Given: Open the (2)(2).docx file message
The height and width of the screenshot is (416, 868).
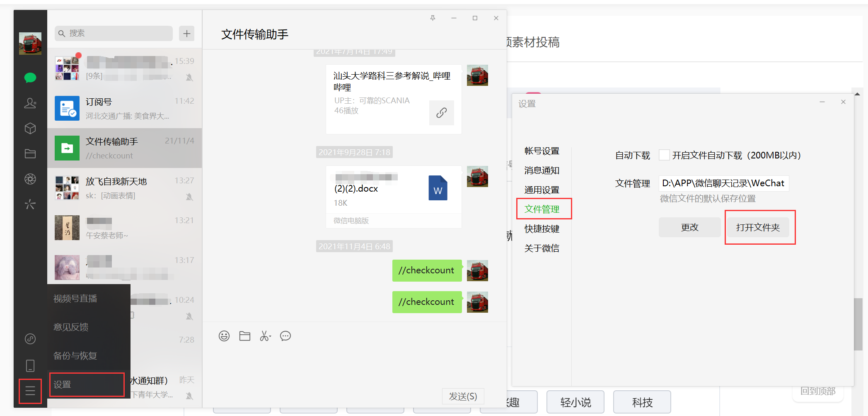Looking at the screenshot, I should [394, 197].
